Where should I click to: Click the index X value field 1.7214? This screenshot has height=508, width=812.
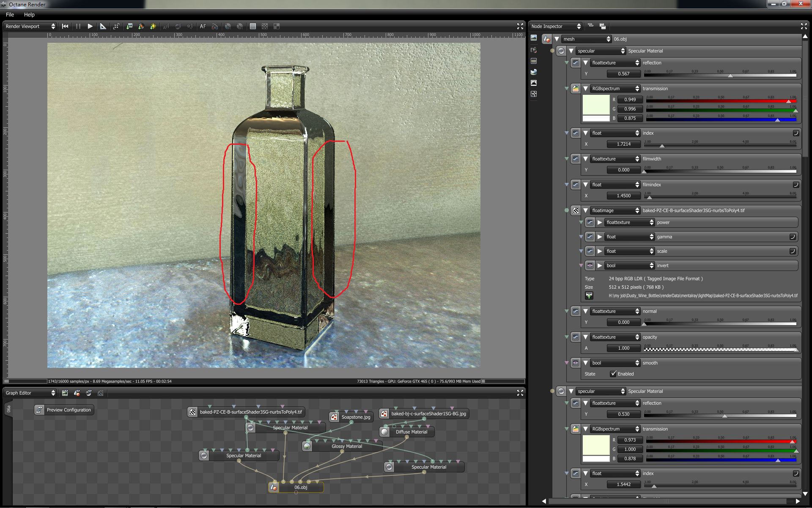(623, 144)
